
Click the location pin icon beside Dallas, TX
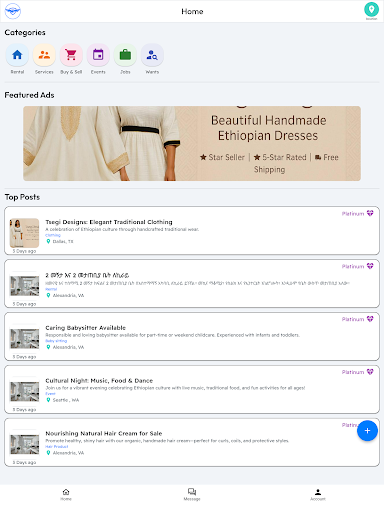click(x=48, y=241)
